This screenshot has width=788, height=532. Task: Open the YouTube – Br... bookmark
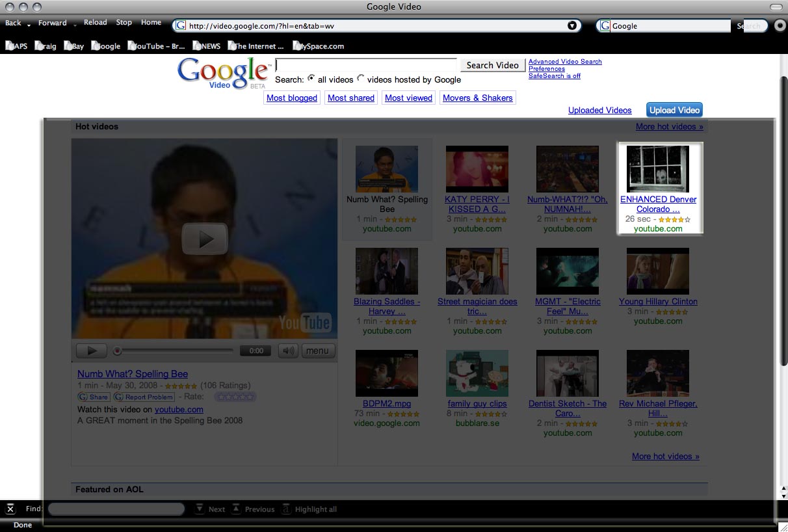pos(156,46)
